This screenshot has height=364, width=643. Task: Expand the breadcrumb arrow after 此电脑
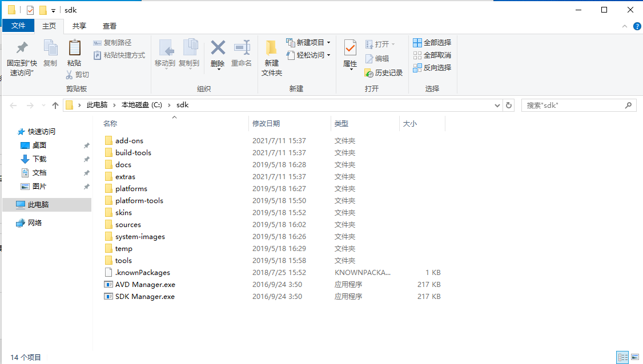tap(114, 106)
